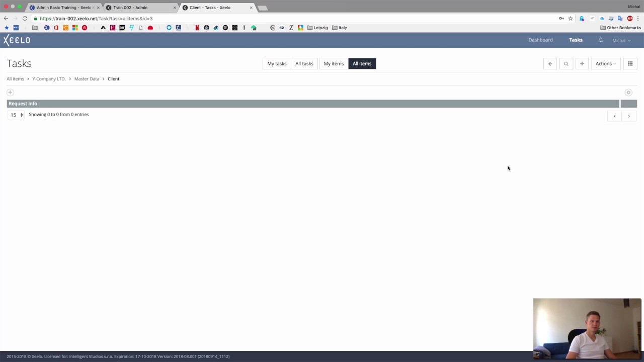Go to Master Data breadcrumb
This screenshot has width=644, height=362.
pos(87,79)
